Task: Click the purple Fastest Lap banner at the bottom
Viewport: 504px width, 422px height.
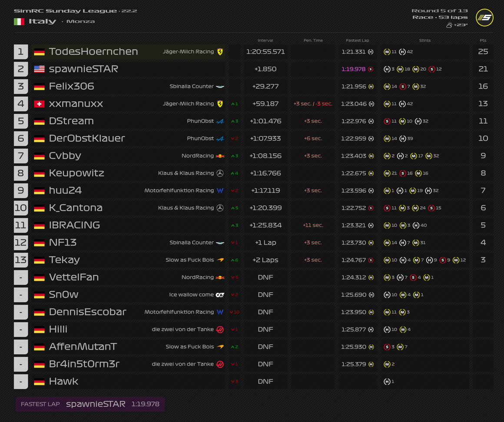Action: point(90,404)
